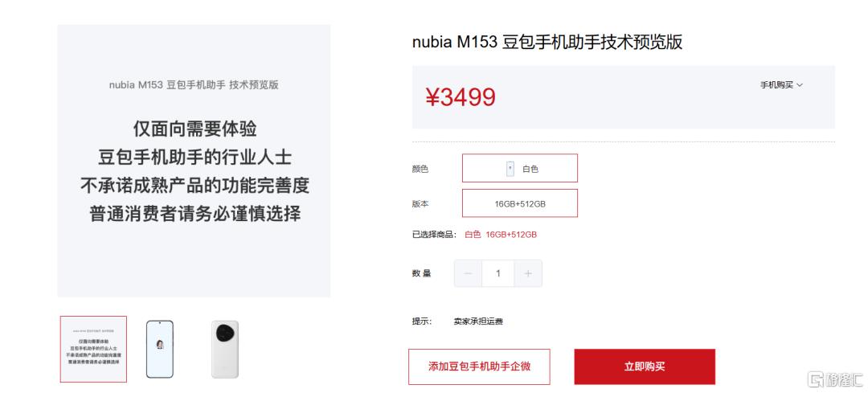The image size is (868, 393).
Task: Select the white color option
Action: pos(520,168)
